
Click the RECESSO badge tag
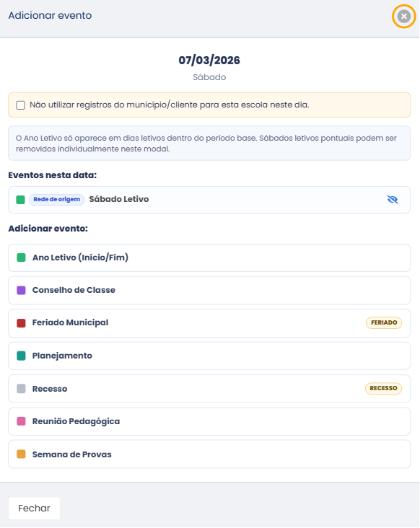coord(383,388)
